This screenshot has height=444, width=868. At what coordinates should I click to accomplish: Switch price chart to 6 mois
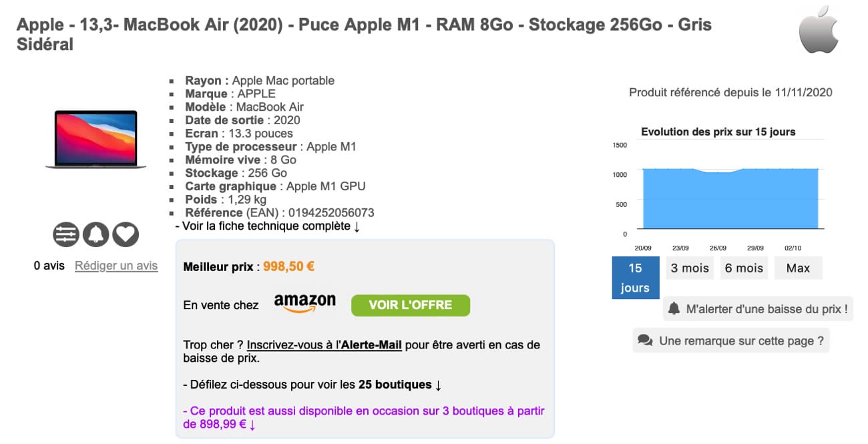(744, 268)
